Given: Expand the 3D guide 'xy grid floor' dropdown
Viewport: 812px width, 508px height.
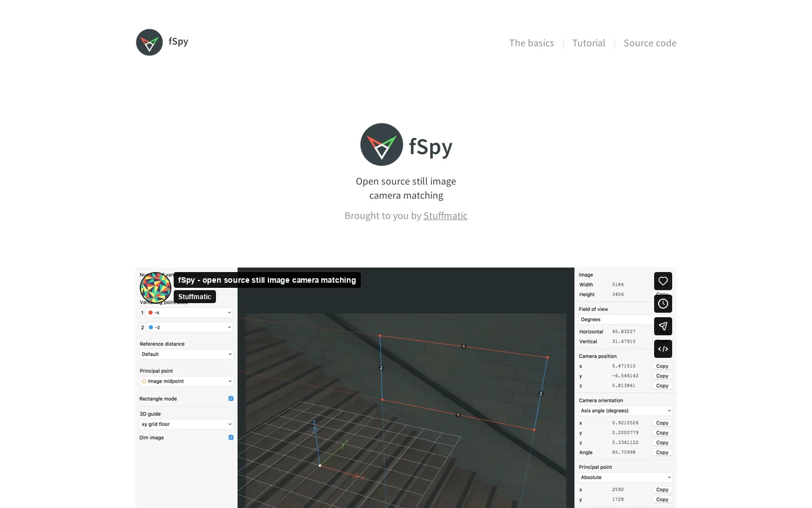Looking at the screenshot, I should pos(187,424).
